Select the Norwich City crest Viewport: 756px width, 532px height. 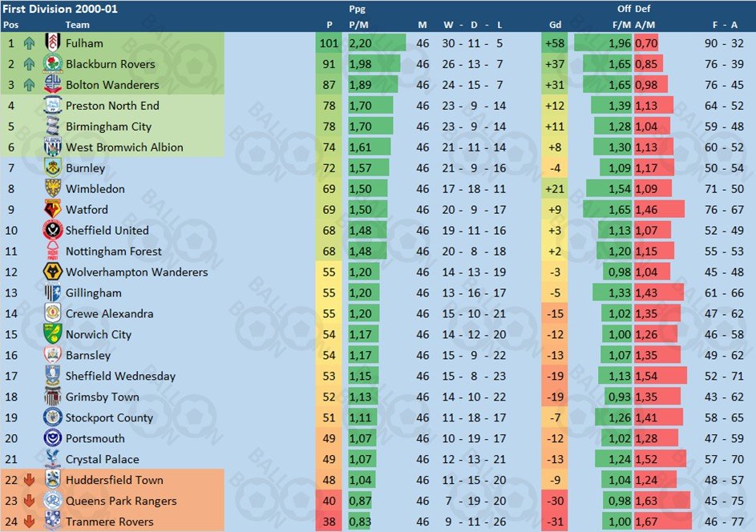pos(53,334)
